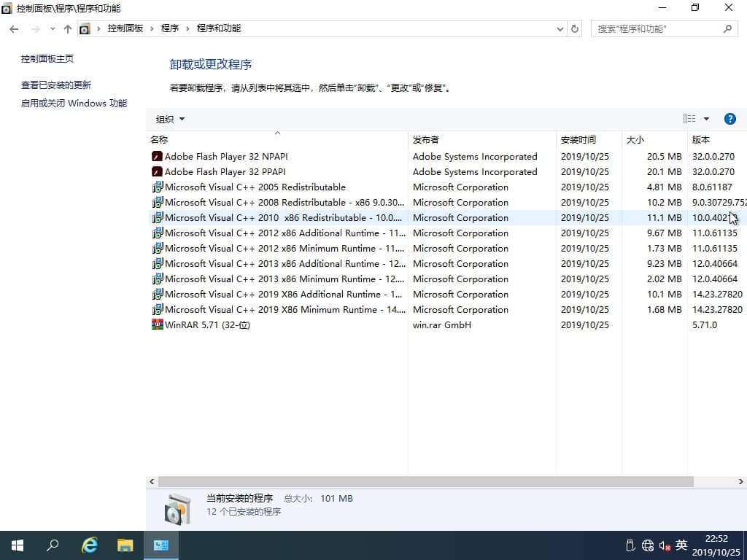Click the Back navigation arrow
The image size is (747, 560).
(14, 29)
